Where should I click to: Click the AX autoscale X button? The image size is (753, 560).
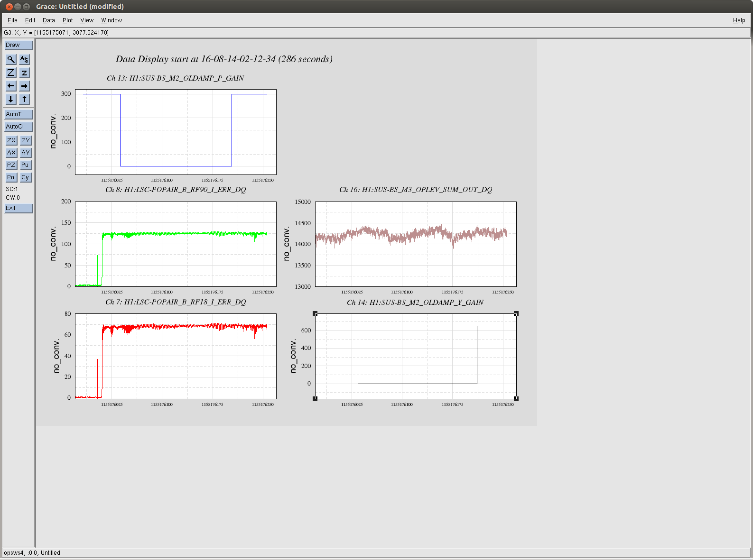pyautogui.click(x=11, y=153)
